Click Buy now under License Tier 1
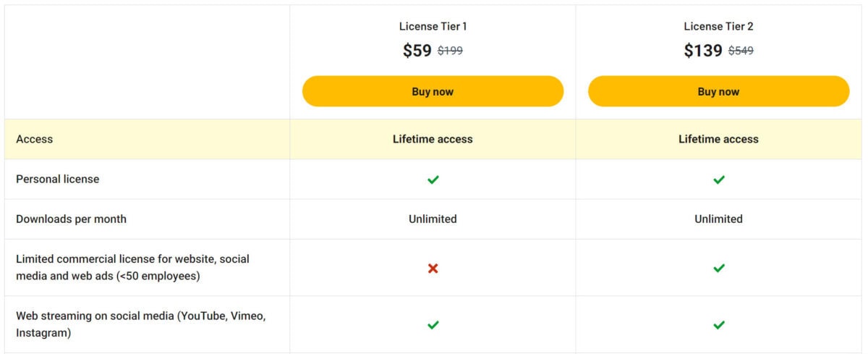 click(433, 91)
